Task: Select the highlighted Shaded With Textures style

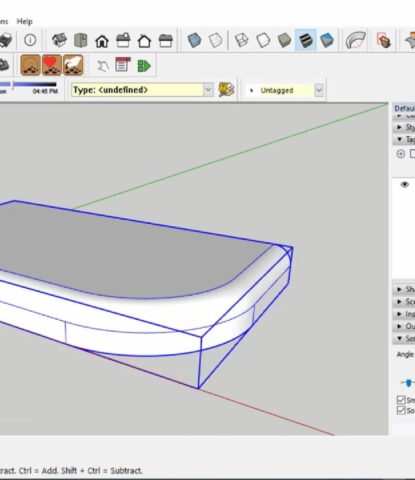Action: click(306, 40)
